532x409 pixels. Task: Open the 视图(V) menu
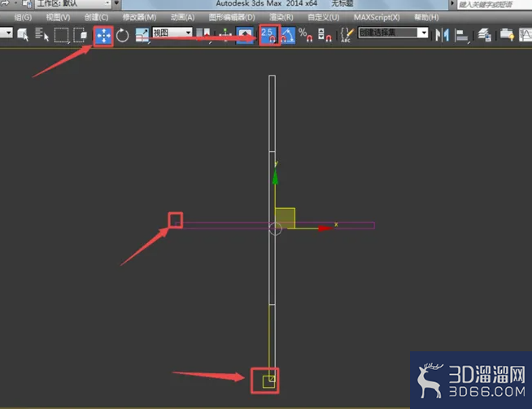pyautogui.click(x=58, y=17)
